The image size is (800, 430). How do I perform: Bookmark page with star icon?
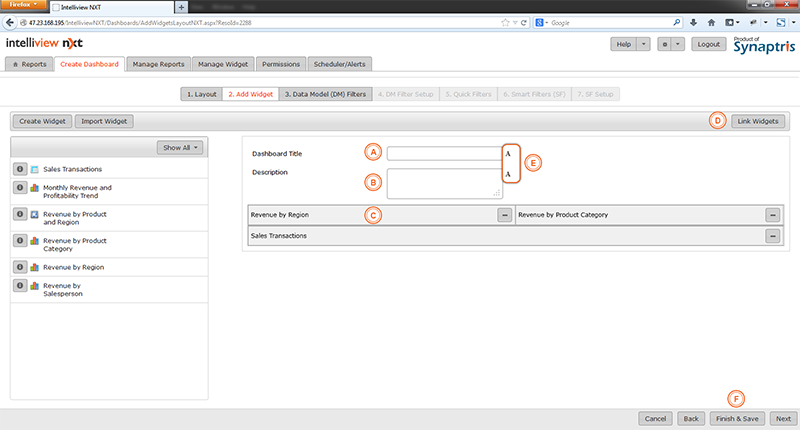(x=505, y=22)
